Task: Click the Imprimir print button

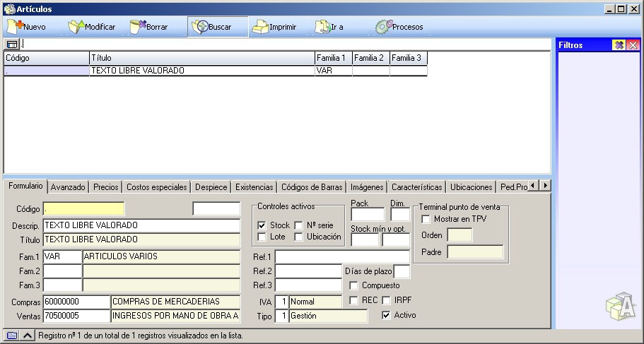Action: click(x=274, y=27)
